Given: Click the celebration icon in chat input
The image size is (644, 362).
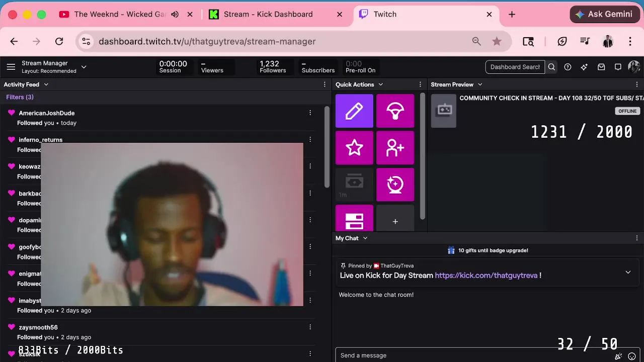Looking at the screenshot, I should [618, 356].
